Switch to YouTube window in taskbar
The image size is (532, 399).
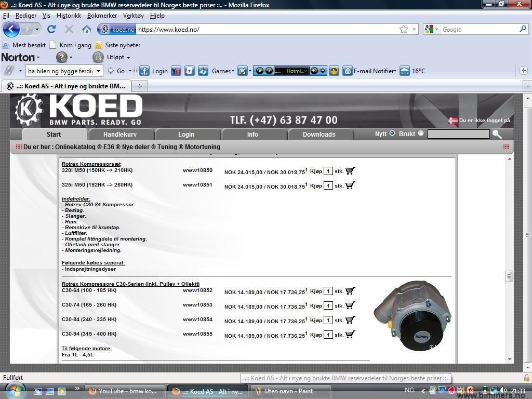click(x=125, y=391)
